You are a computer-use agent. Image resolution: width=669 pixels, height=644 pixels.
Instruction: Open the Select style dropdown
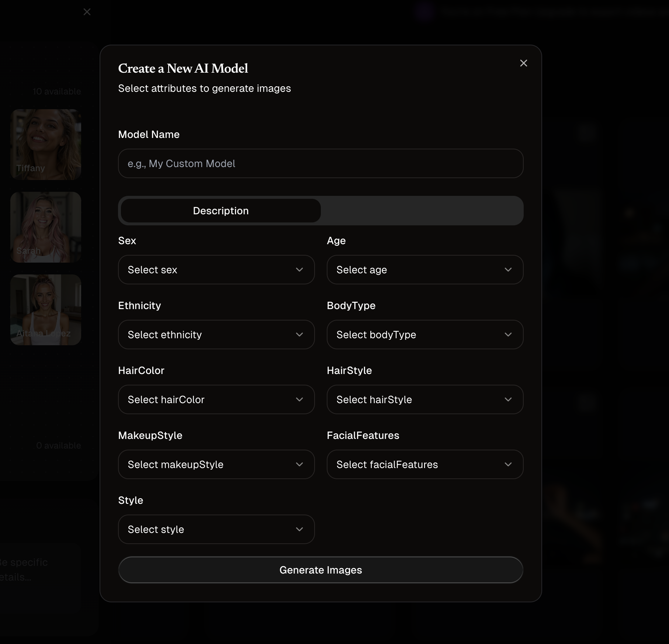tap(216, 529)
